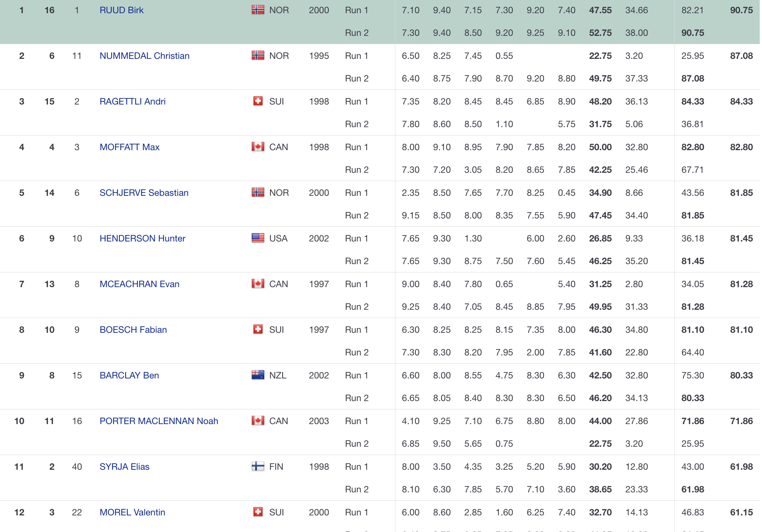Click MCEACHRAN Evan name
762x532 pixels.
pyautogui.click(x=139, y=284)
